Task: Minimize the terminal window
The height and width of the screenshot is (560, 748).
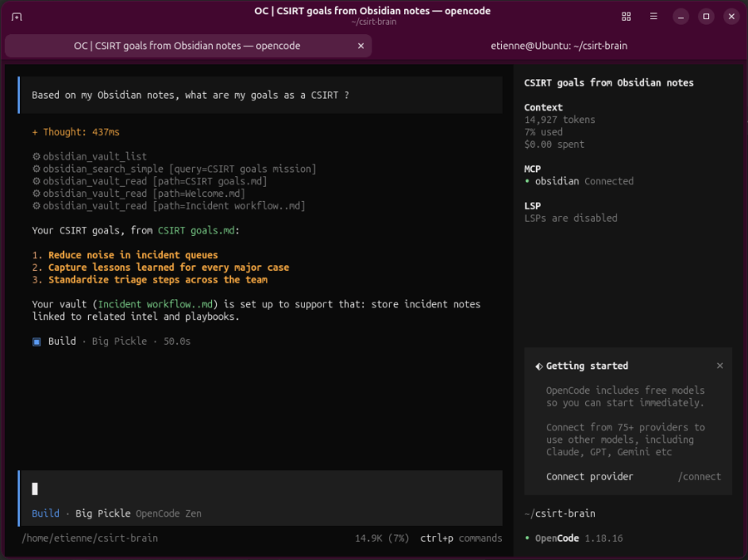Action: coord(681,17)
